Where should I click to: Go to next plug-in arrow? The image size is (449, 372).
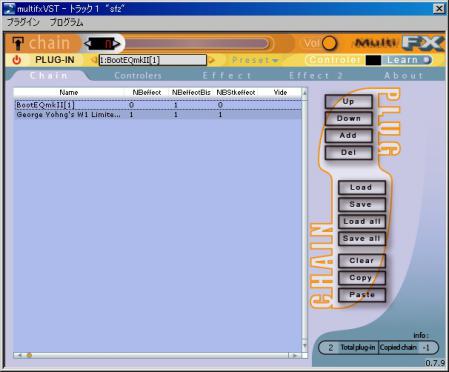pyautogui.click(x=211, y=60)
